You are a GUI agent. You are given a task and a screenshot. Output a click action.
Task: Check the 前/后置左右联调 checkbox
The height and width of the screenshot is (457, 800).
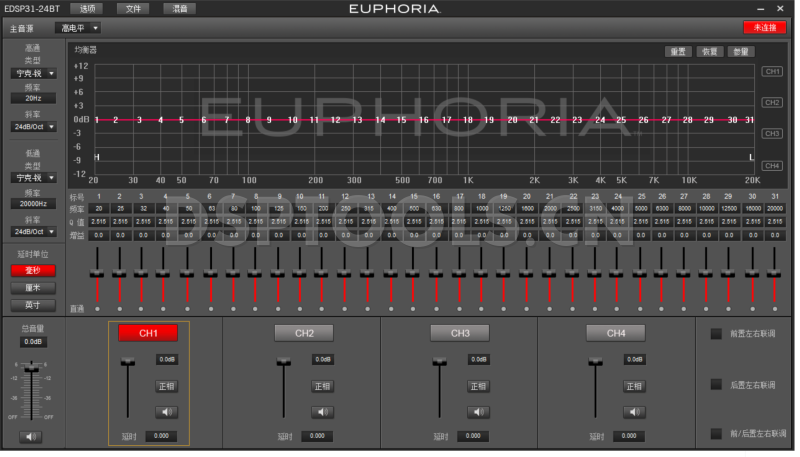click(x=715, y=433)
